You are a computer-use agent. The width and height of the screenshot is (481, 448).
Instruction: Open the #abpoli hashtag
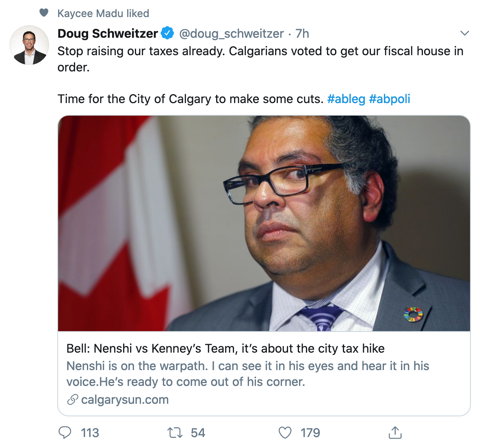pos(390,99)
